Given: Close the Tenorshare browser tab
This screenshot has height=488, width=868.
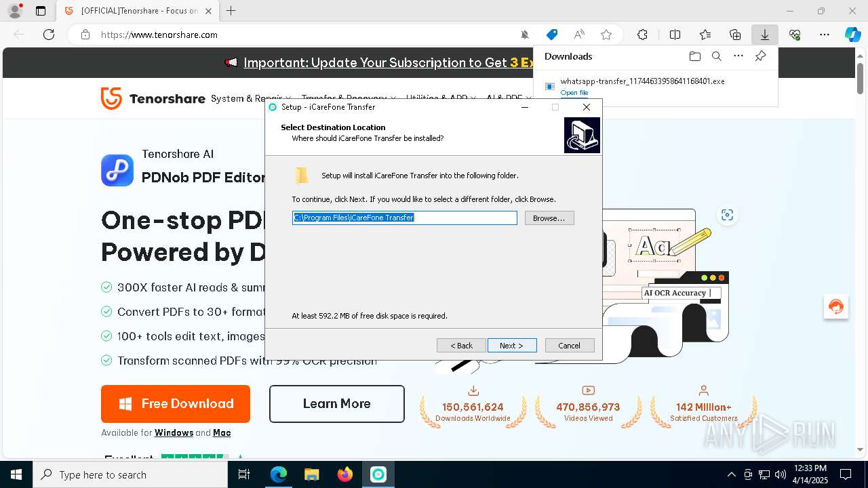Looking at the screenshot, I should click(x=208, y=11).
